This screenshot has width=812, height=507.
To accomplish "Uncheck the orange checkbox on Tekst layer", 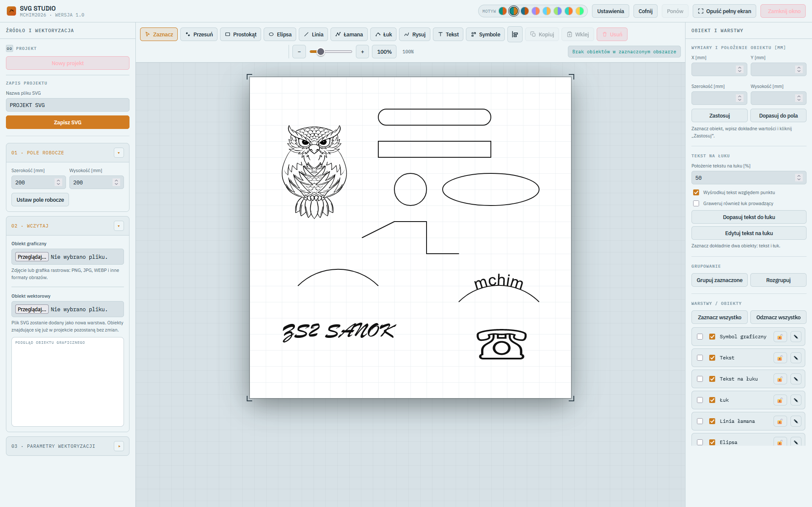I will click(x=712, y=358).
